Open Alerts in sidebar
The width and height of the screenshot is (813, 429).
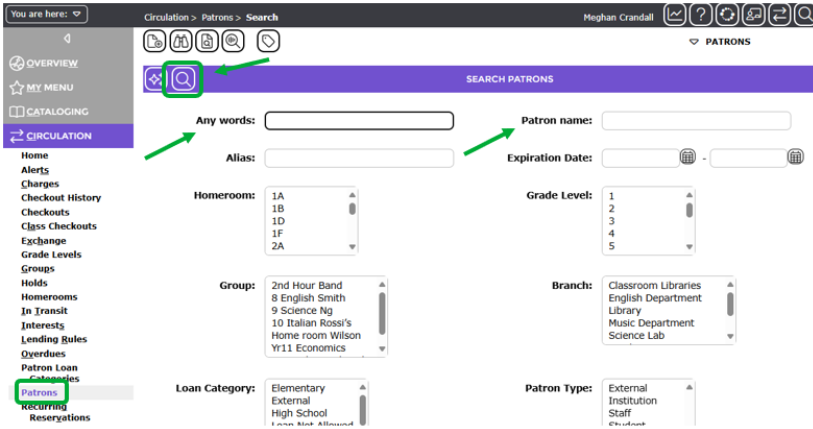coord(35,170)
